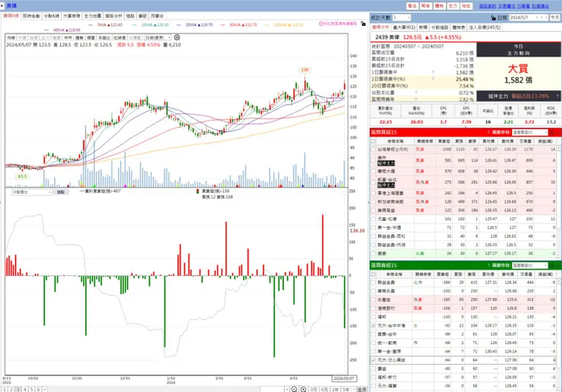The width and height of the screenshot is (562, 392).
Task: Click the sell table scrollbar down arrow
Action: coord(559,389)
